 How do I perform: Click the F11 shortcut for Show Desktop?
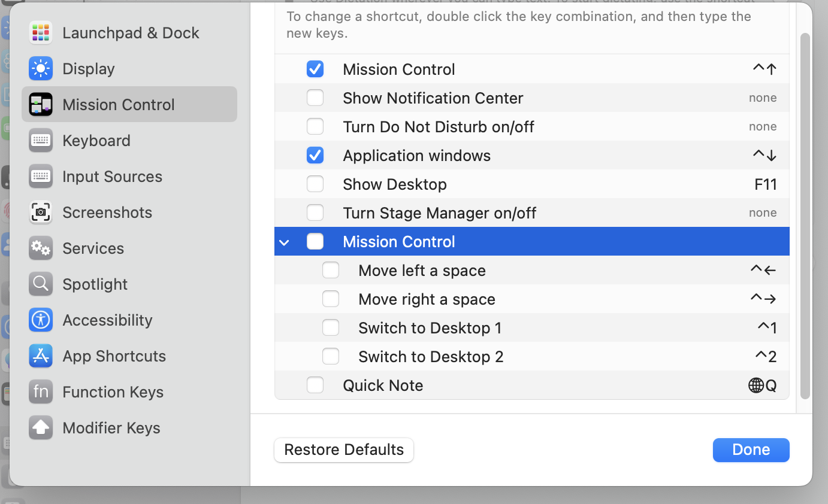765,184
